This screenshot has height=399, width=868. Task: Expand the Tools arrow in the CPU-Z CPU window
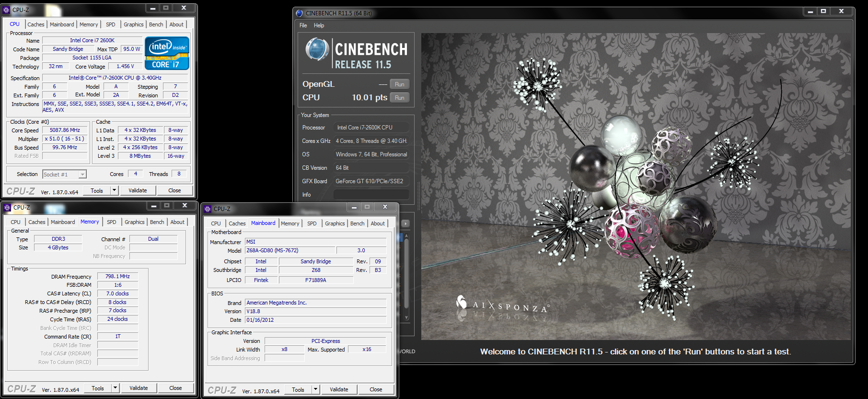click(x=114, y=190)
